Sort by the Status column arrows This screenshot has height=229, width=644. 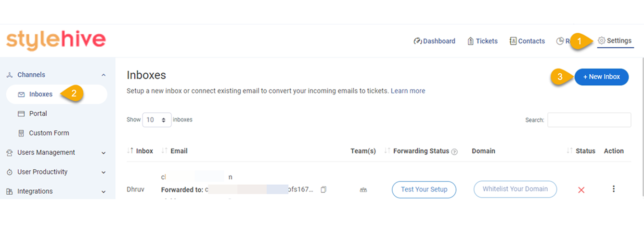coord(570,151)
